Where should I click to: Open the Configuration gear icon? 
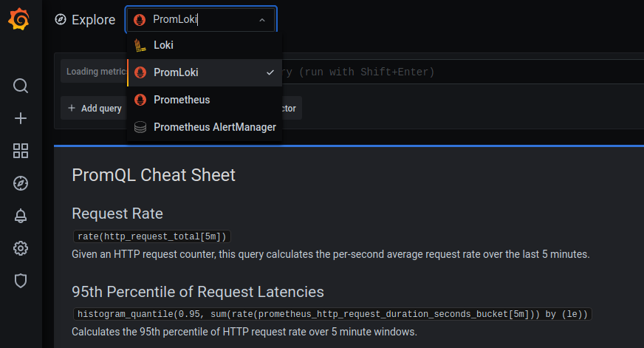click(x=21, y=248)
